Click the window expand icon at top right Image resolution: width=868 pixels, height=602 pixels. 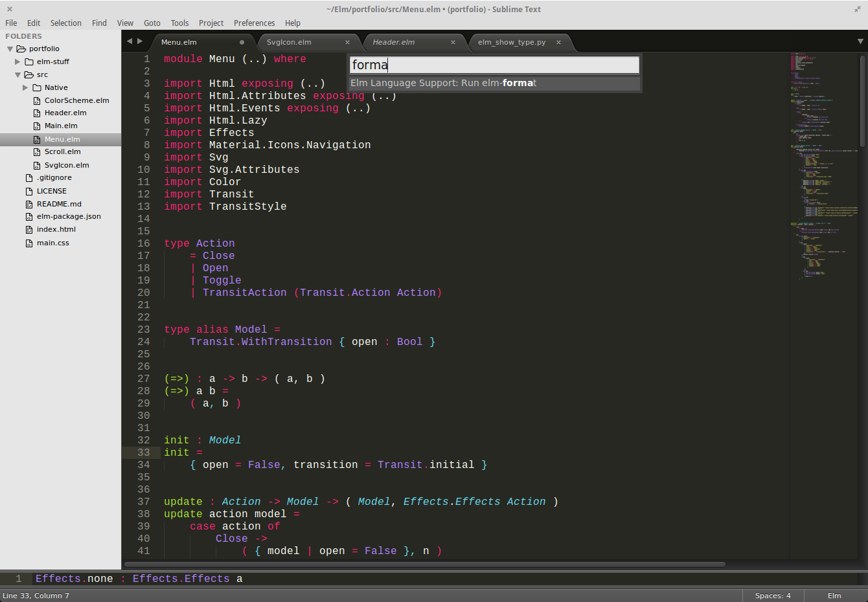858,9
